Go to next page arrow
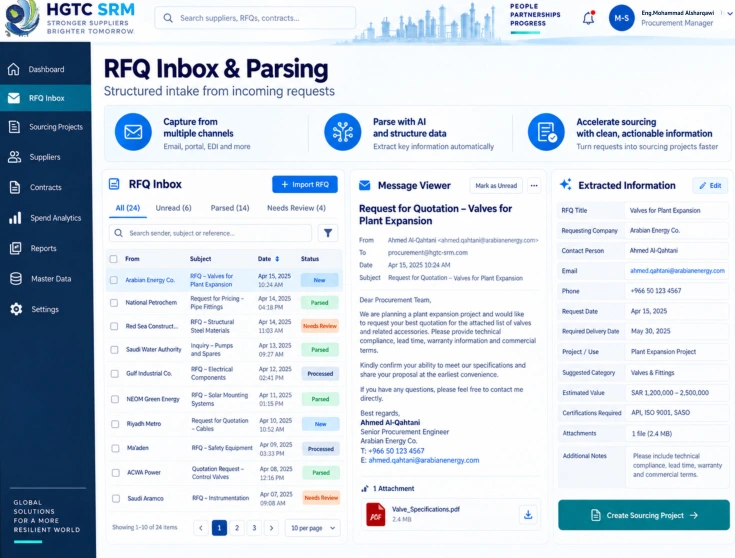The height and width of the screenshot is (558, 735). (271, 528)
